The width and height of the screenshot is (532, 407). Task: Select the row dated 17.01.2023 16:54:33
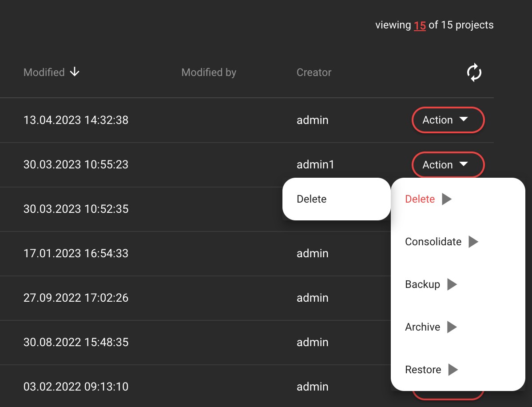pyautogui.click(x=76, y=254)
